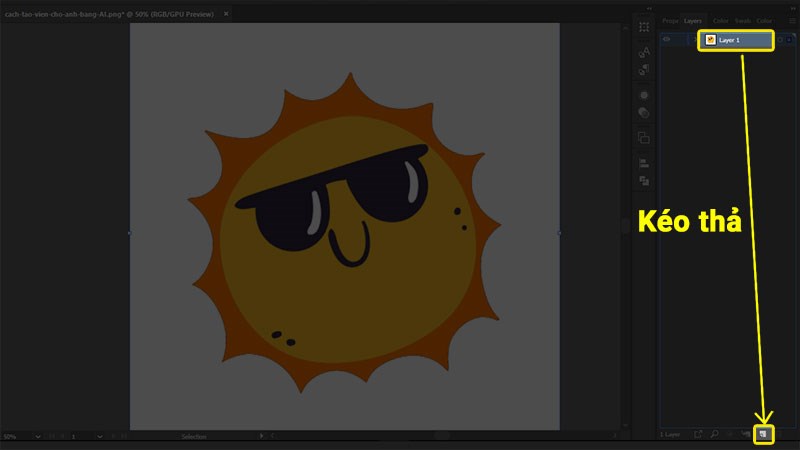Close the document tab
This screenshot has height=450, width=800.
point(226,14)
